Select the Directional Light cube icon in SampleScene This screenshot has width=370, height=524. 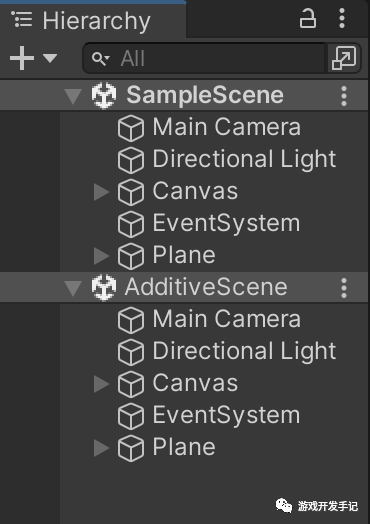point(131,160)
